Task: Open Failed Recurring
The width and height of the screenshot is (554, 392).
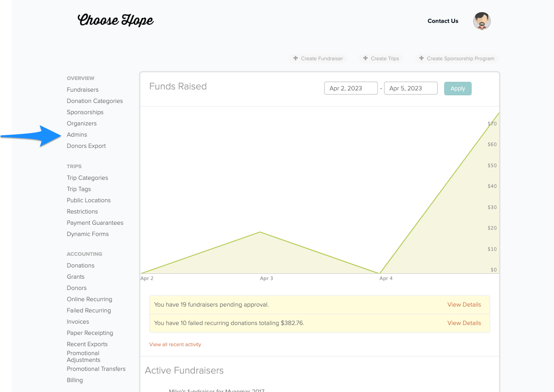Action: coord(89,311)
